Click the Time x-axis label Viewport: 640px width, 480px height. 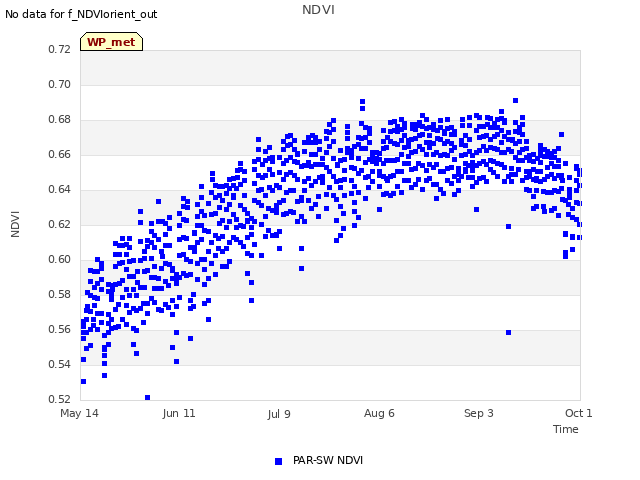click(566, 429)
